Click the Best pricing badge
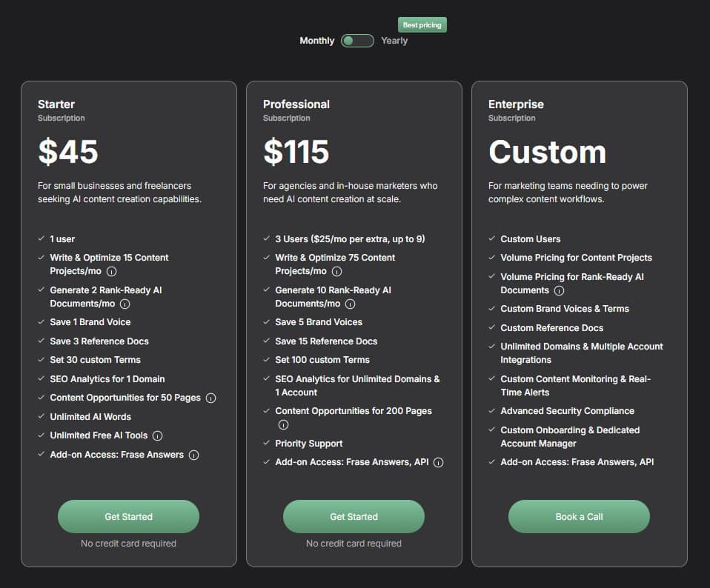 pos(422,25)
